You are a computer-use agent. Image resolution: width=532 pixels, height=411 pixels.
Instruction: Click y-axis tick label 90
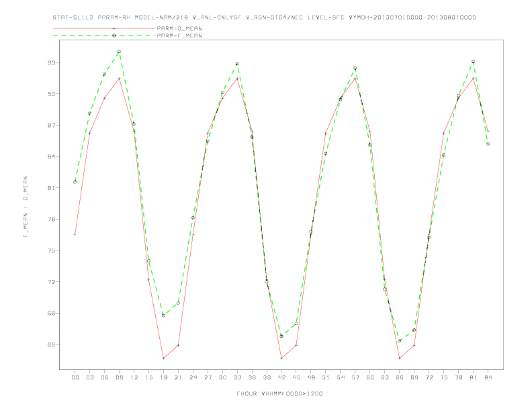[x=52, y=94]
